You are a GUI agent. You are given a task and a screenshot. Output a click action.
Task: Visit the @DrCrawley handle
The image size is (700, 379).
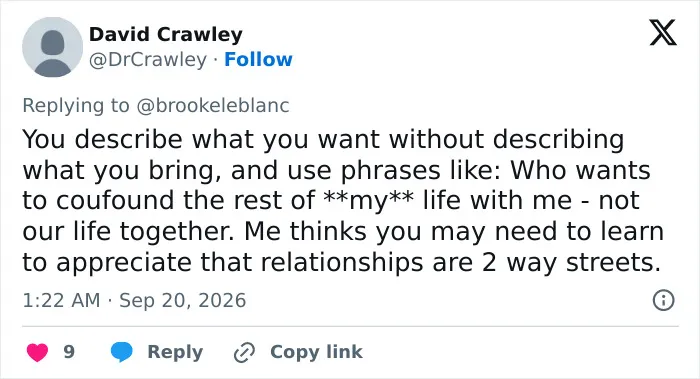[x=148, y=59]
